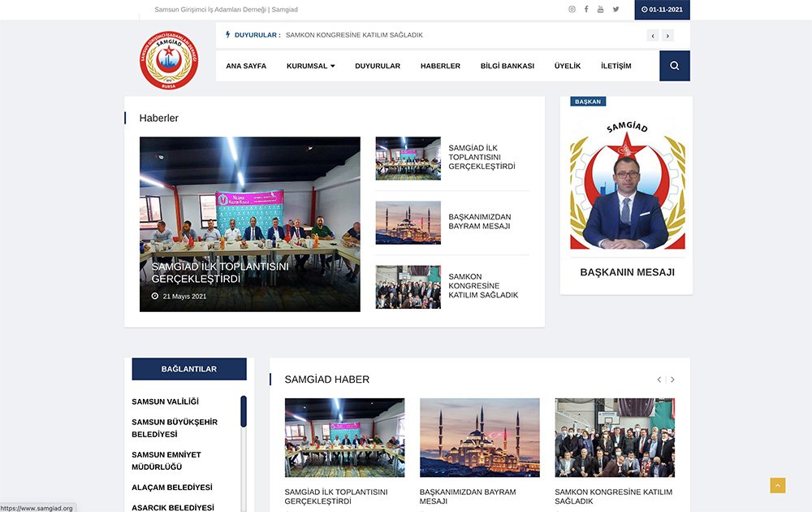The image size is (812, 512).
Task: Open carousel caption BAŞKANIMIZDAN BAYRAM MESAJI
Action: 468,497
